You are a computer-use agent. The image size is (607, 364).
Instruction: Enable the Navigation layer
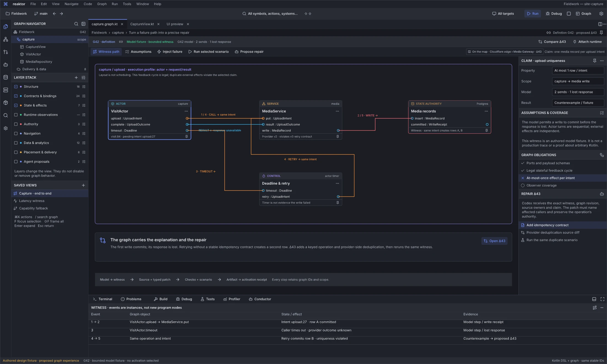pos(16,134)
